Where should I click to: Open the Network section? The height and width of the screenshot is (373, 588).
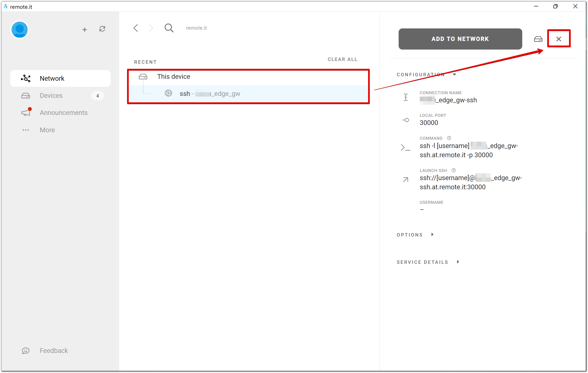(x=60, y=78)
